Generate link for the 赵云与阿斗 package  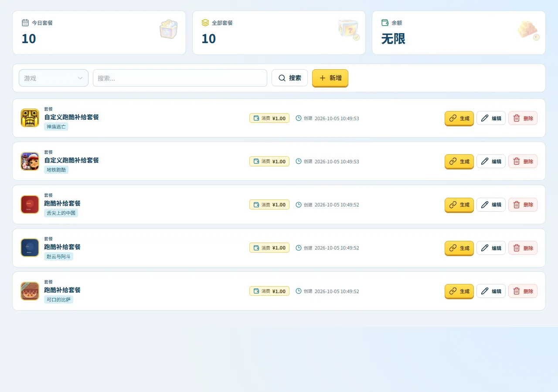click(459, 248)
